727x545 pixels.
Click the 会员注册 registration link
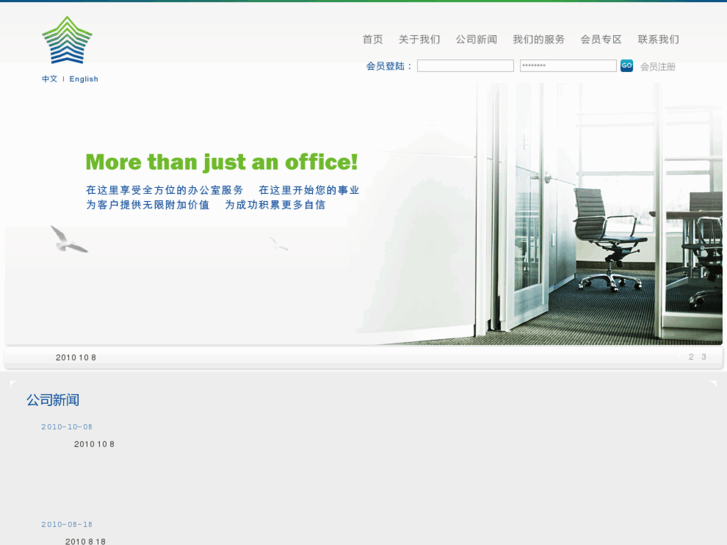tap(658, 67)
